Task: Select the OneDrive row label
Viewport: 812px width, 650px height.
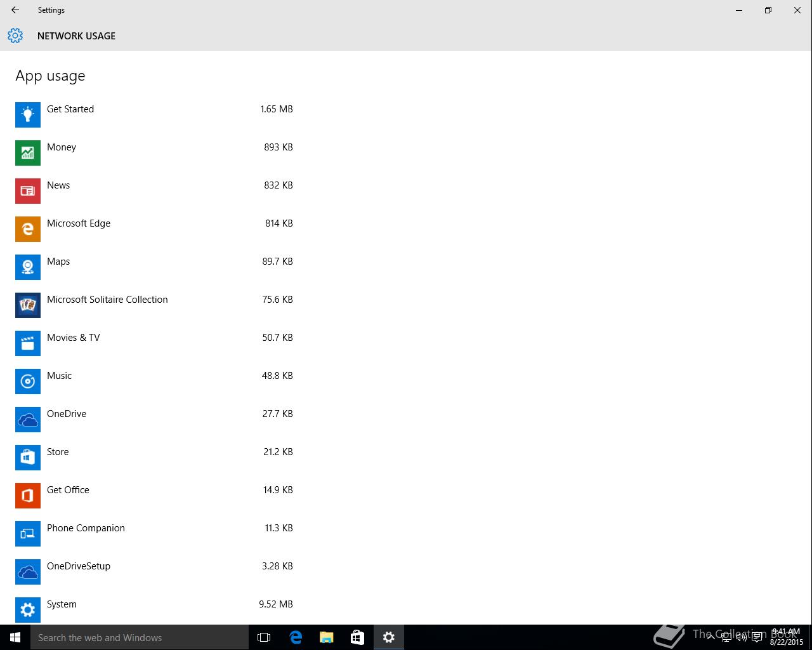Action: (67, 414)
